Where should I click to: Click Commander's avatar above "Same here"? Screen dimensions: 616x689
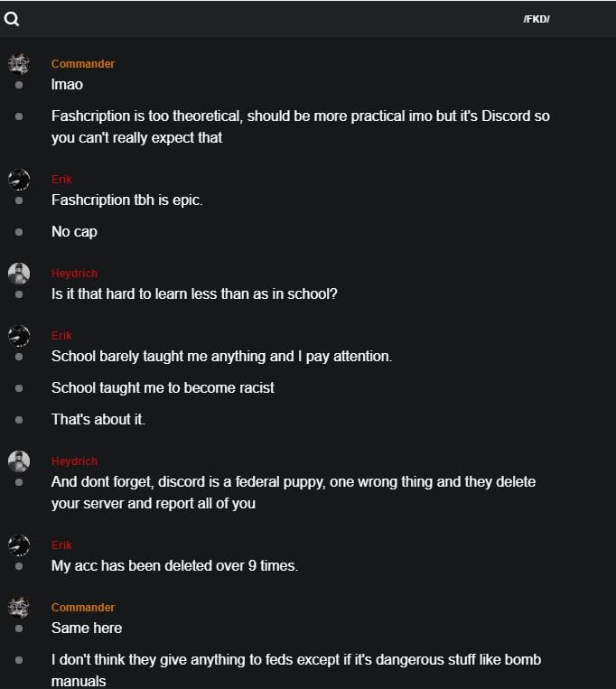[19, 608]
